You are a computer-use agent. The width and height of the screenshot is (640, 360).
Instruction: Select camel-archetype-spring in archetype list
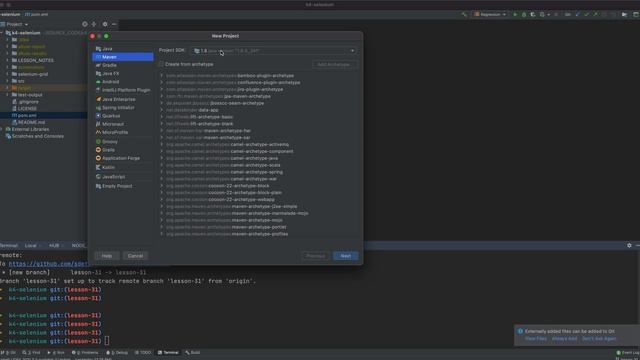(224, 172)
